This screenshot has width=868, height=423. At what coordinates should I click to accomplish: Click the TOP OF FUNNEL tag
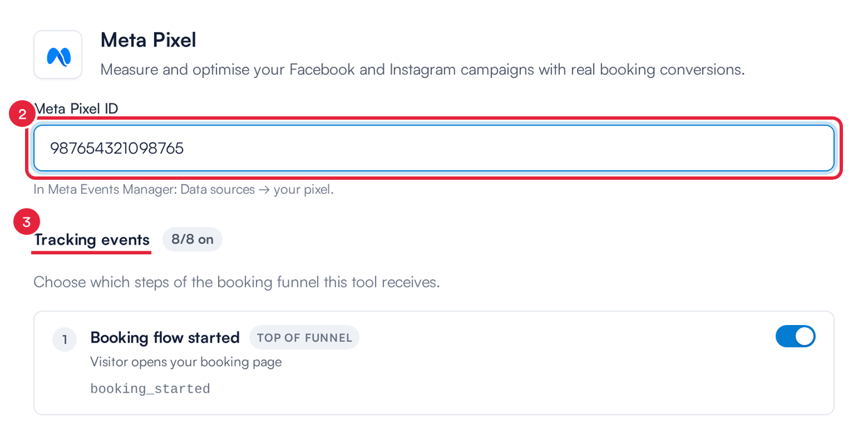pyautogui.click(x=304, y=338)
